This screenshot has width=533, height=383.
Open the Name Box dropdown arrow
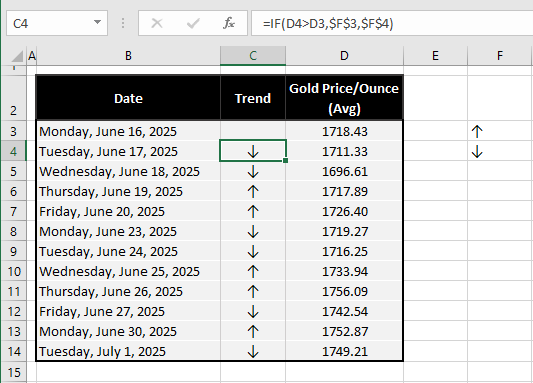98,22
